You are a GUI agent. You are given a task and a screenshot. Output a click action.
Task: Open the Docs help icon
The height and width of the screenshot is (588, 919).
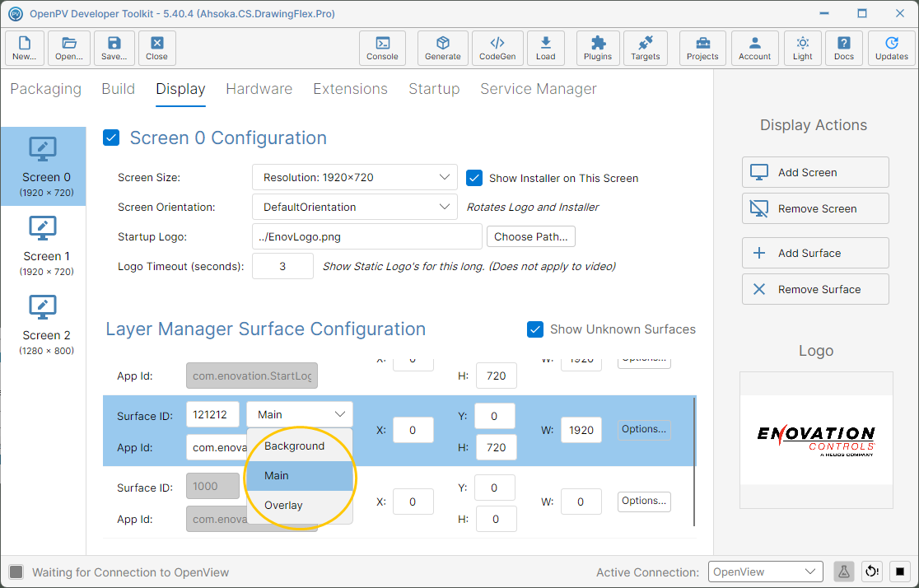point(844,48)
